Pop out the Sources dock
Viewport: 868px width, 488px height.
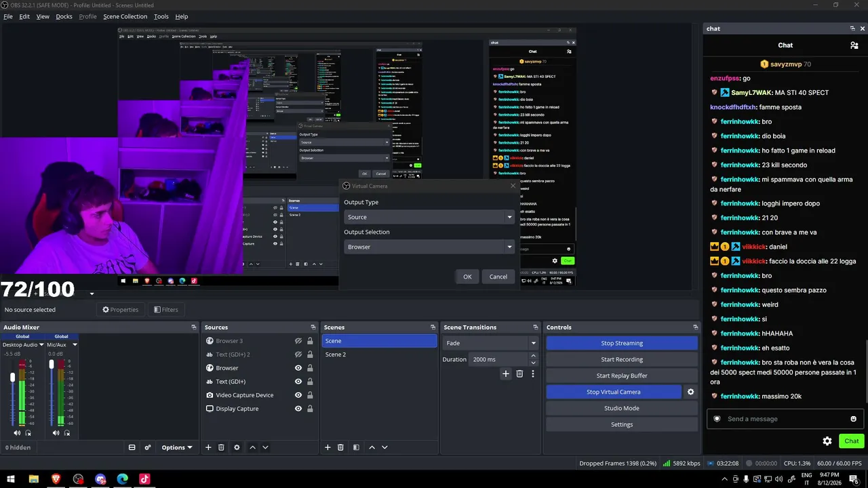pyautogui.click(x=313, y=327)
